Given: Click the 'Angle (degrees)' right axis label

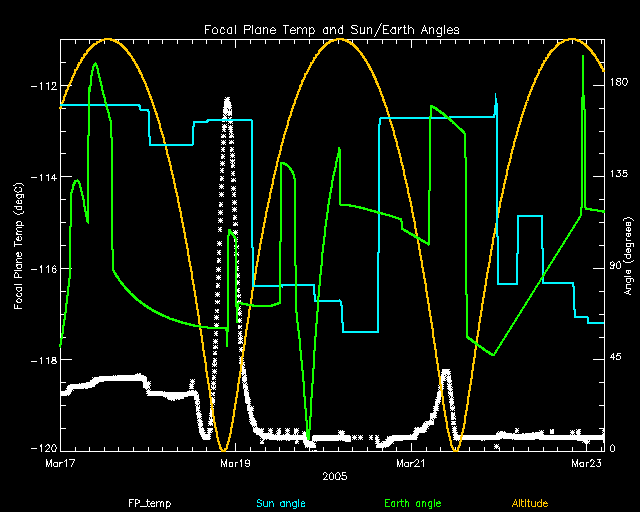Looking at the screenshot, I should click(629, 245).
